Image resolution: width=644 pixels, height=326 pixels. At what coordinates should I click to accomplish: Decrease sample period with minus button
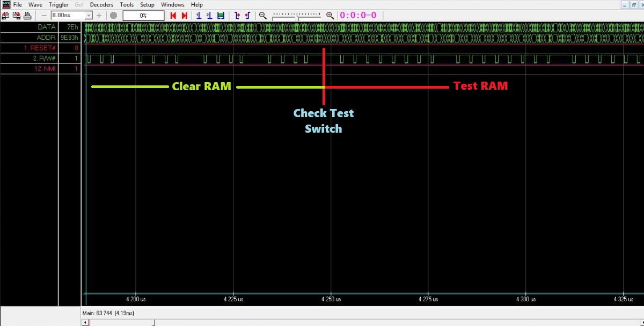[45, 16]
